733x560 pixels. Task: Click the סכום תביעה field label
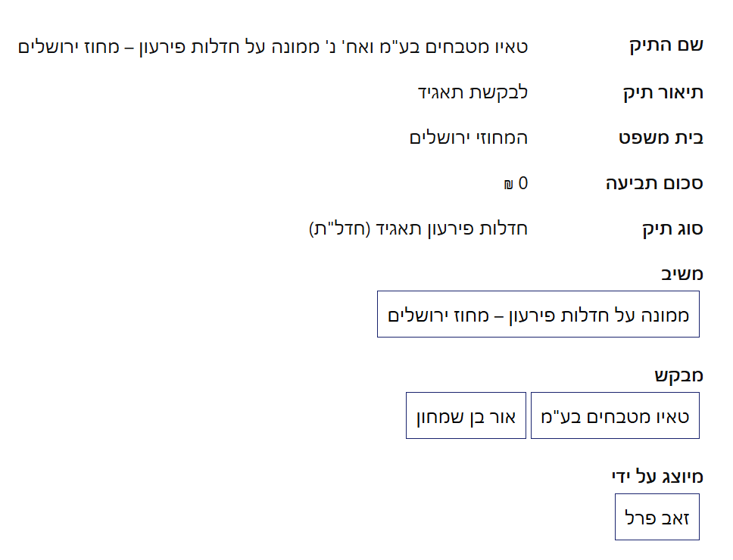click(x=654, y=183)
